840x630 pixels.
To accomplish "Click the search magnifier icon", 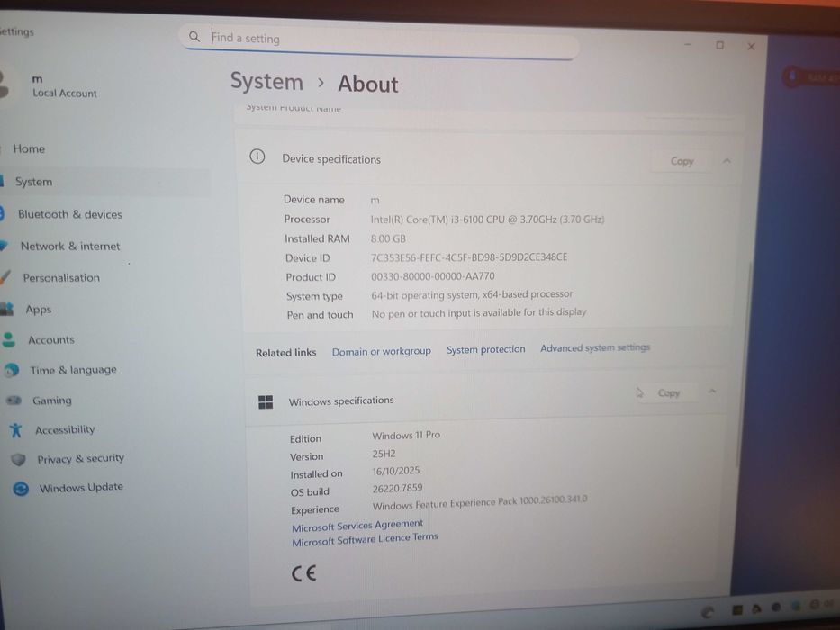I will (194, 36).
